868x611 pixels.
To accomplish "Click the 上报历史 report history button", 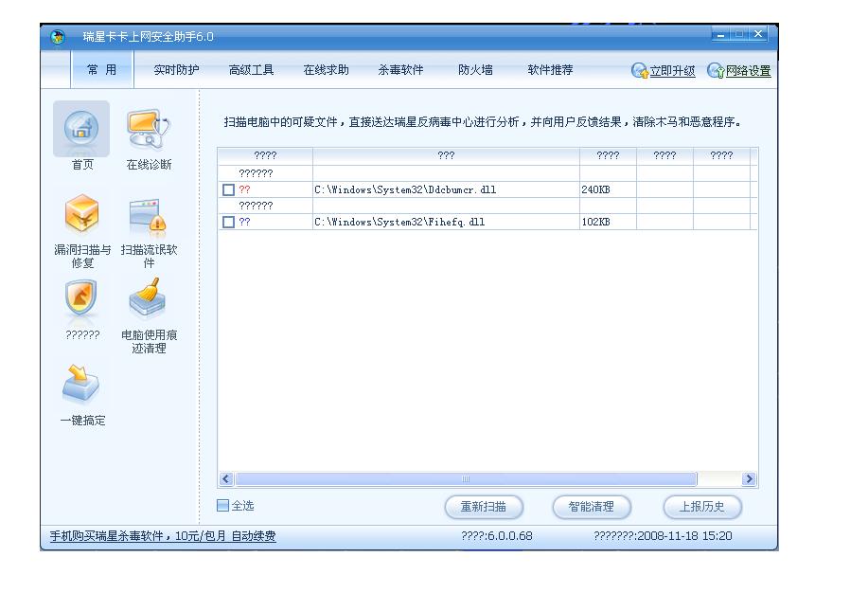I will pyautogui.click(x=702, y=507).
